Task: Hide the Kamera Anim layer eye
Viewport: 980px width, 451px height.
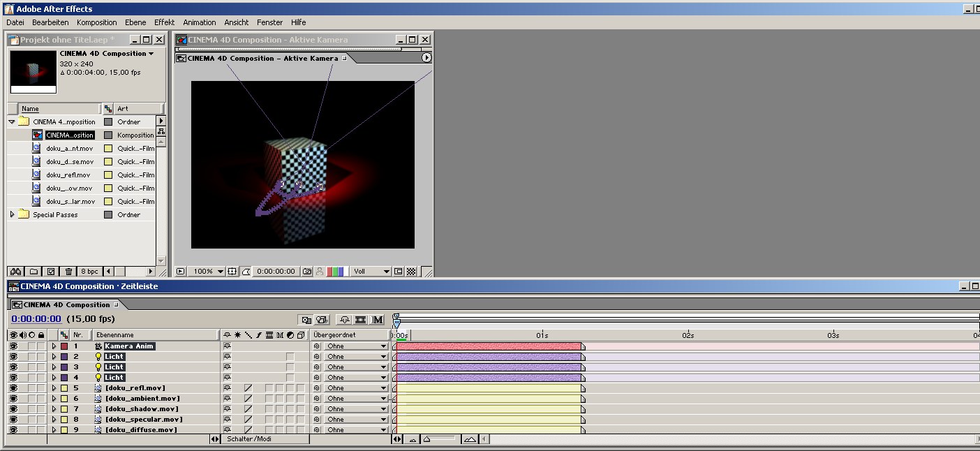Action: click(13, 346)
